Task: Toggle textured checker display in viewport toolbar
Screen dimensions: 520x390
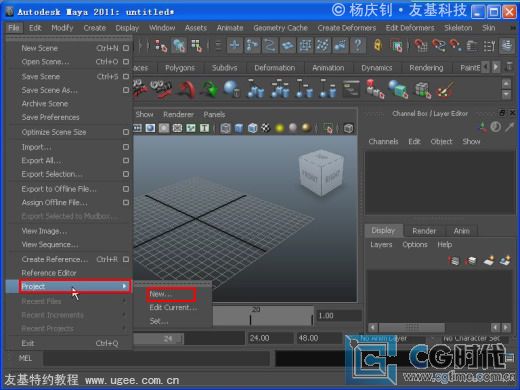Action: tap(266, 128)
